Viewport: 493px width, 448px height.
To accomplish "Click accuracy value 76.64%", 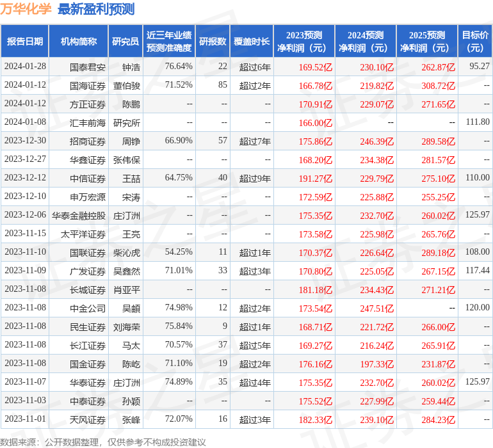I will (179, 67).
